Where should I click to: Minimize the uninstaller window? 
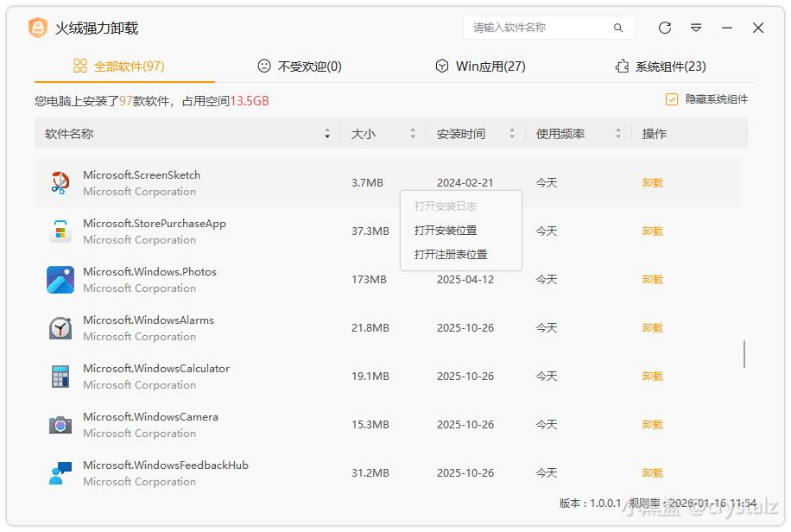(727, 28)
